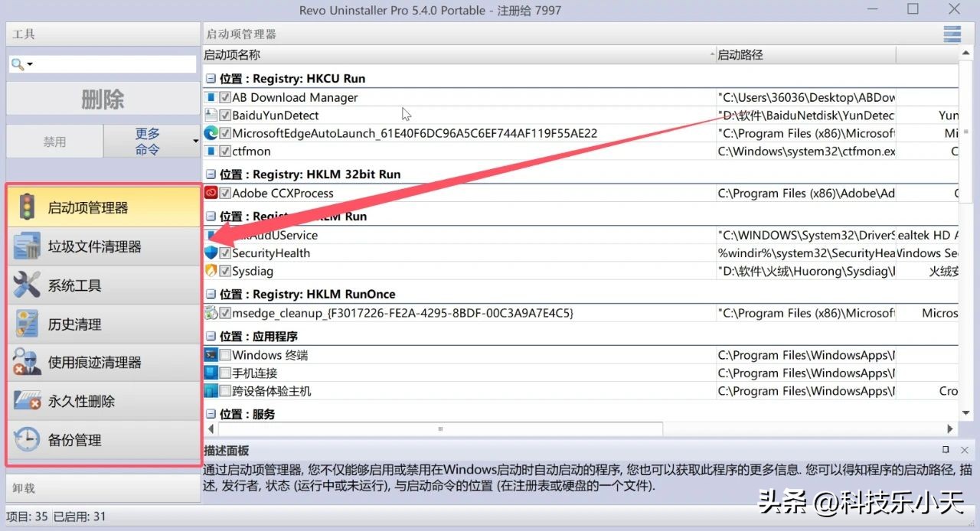
Task: Open the 垃圾文件清理器 trash-can icon
Action: (x=27, y=246)
